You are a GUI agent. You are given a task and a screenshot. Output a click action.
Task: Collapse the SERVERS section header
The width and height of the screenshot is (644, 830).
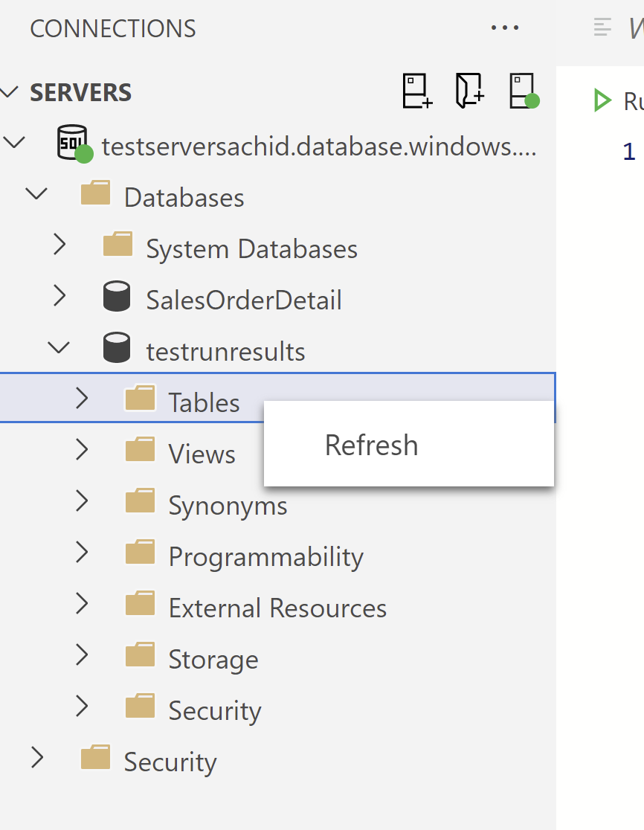click(10, 92)
